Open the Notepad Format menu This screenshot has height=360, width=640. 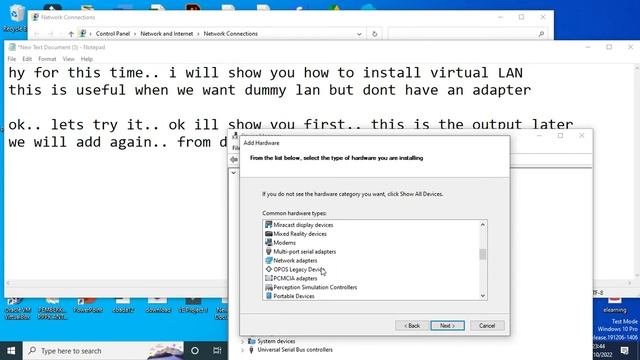47,59
